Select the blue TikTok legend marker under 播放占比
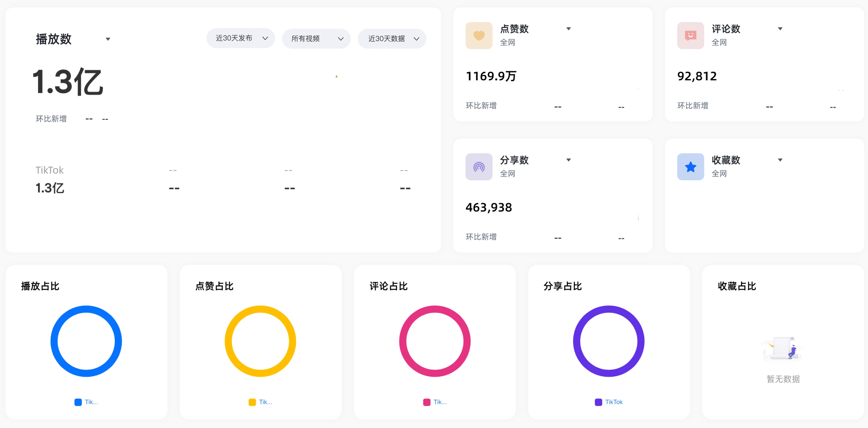 click(x=78, y=402)
